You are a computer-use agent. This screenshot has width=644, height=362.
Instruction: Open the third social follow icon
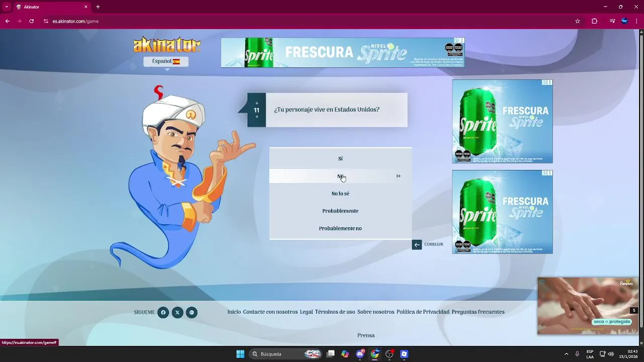191,312
